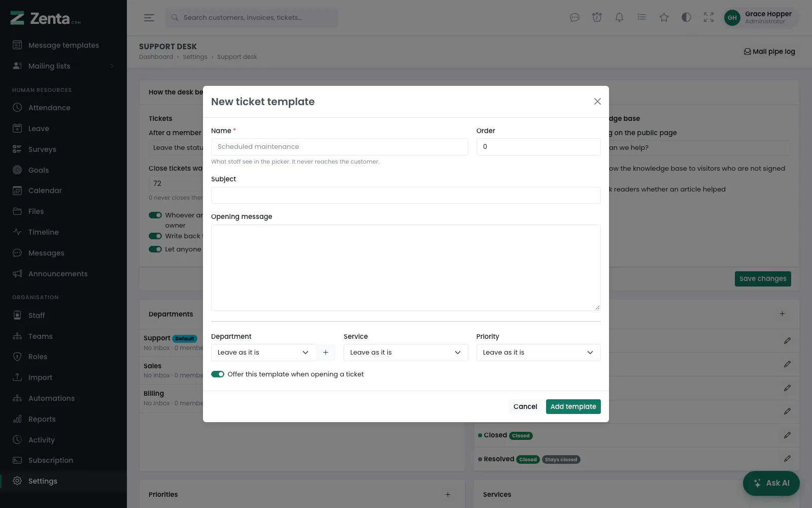Close the New ticket template dialog
The width and height of the screenshot is (812, 508).
click(597, 102)
